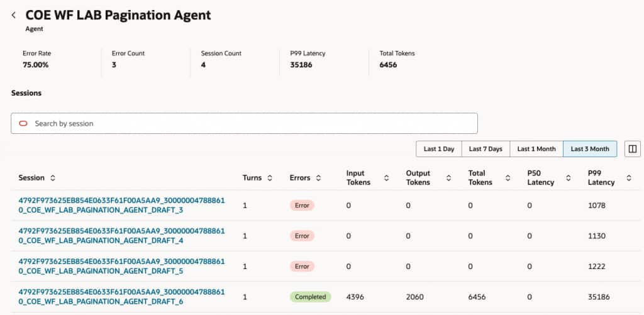Select the Last 1 Day filter
The image size is (644, 315).
[x=439, y=149]
